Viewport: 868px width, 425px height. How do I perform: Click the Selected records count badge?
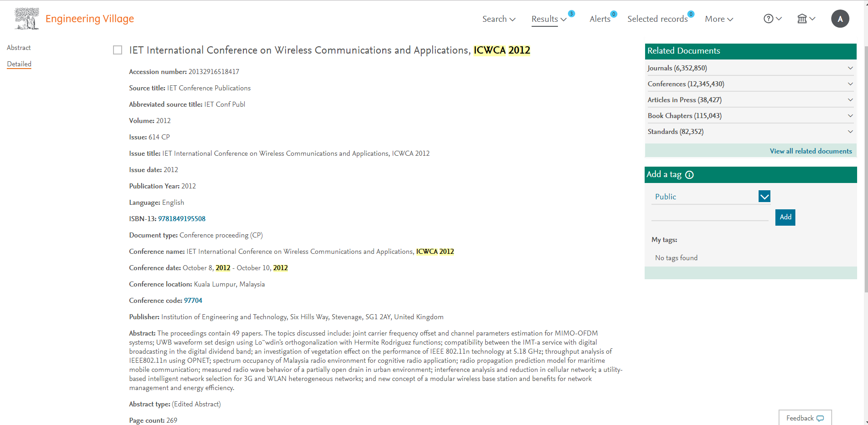click(691, 14)
